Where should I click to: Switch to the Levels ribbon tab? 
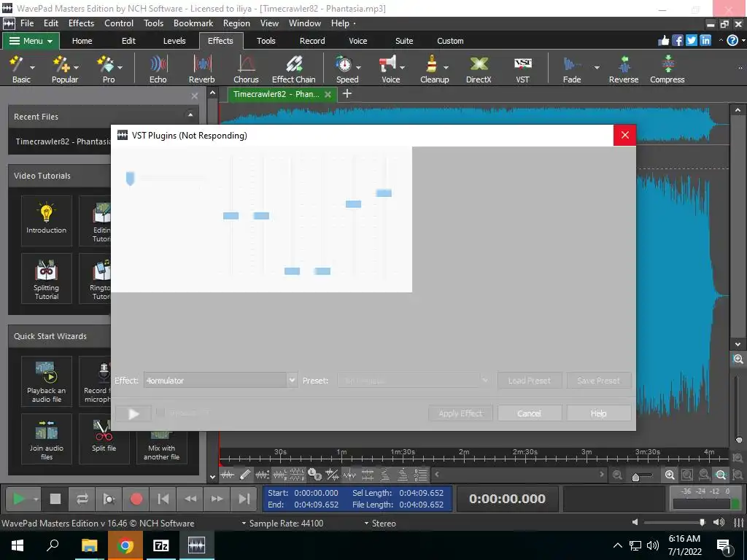(174, 41)
